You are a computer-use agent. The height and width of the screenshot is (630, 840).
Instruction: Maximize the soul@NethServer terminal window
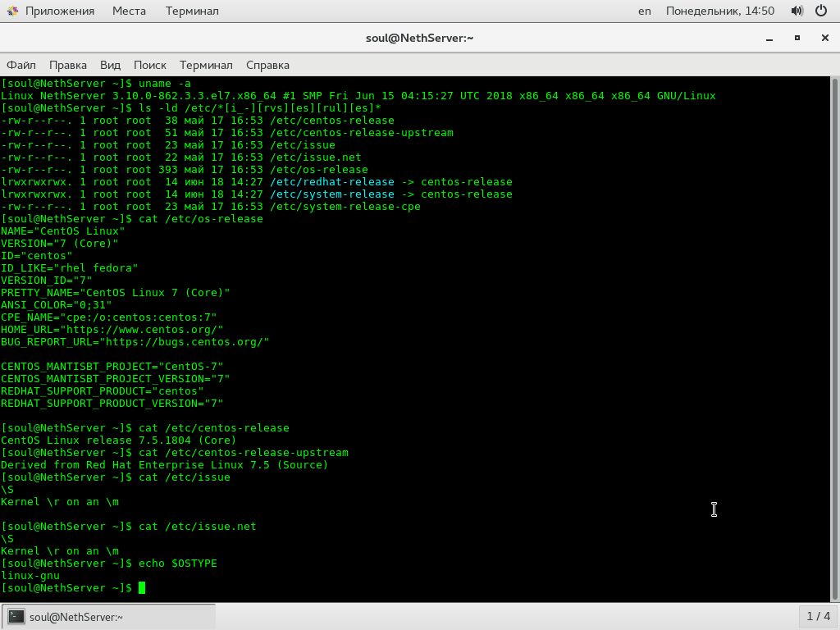click(x=797, y=38)
